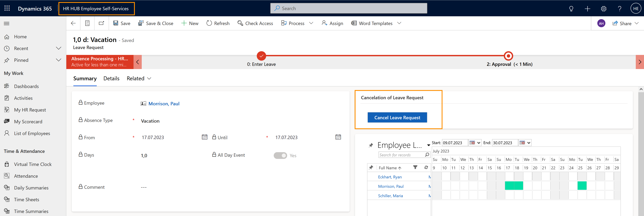644x216 pixels.
Task: Click the AH presence avatar
Action: 601,23
